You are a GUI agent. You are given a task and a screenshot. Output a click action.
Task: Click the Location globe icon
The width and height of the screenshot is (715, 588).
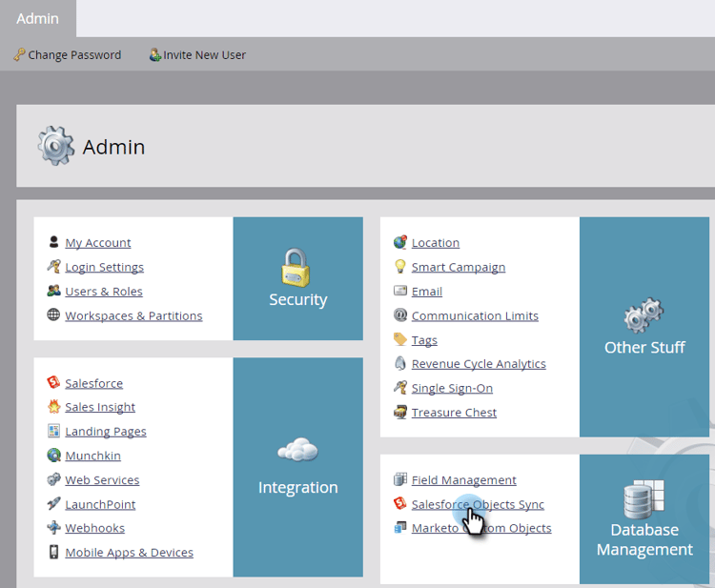[x=400, y=242]
